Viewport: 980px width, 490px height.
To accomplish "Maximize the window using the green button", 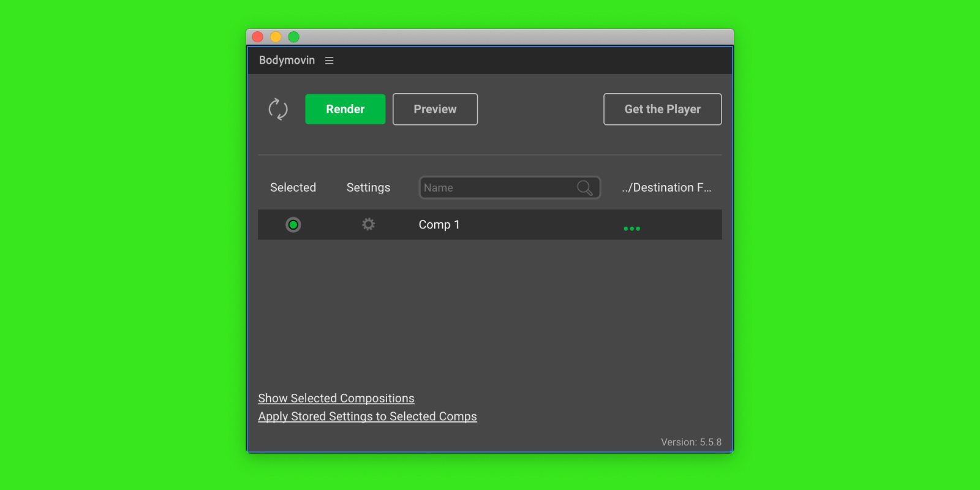I will click(x=294, y=37).
